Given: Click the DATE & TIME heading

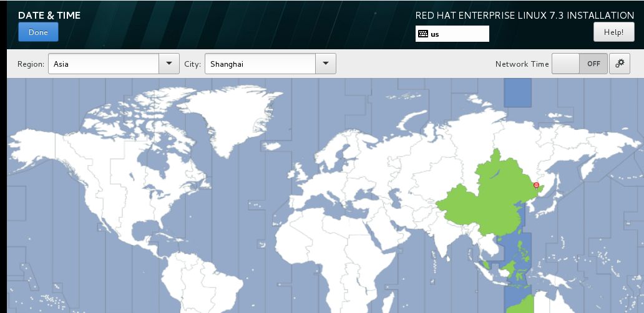Looking at the screenshot, I should (x=49, y=16).
